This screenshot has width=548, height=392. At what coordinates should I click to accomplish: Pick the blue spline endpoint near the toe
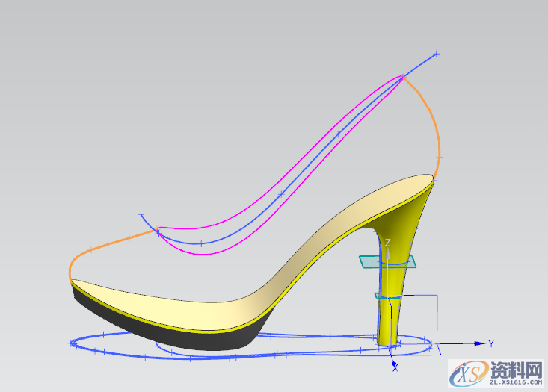(141, 215)
